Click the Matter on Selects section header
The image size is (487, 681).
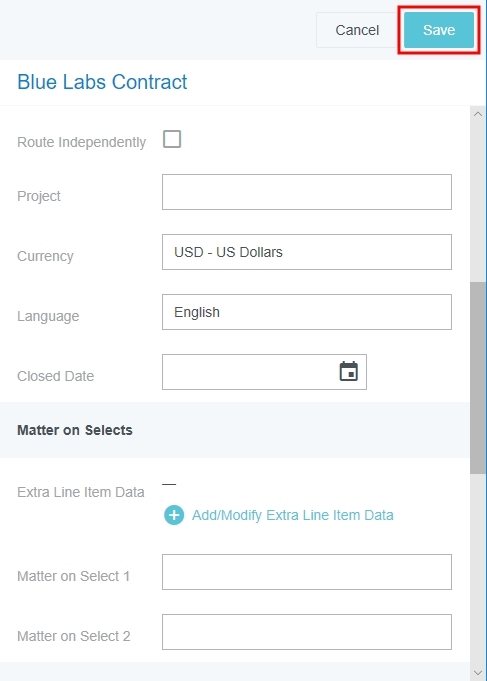click(75, 430)
